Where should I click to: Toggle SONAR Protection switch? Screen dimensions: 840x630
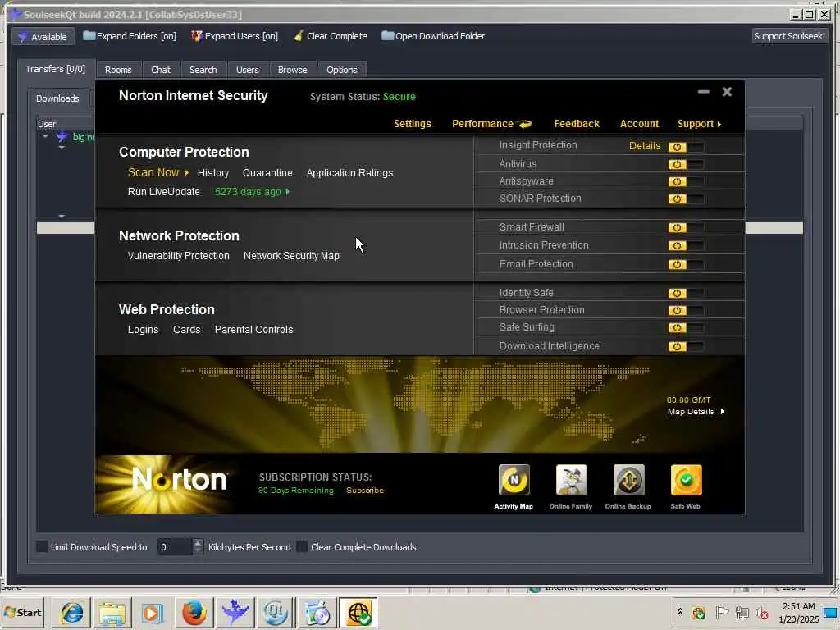686,199
